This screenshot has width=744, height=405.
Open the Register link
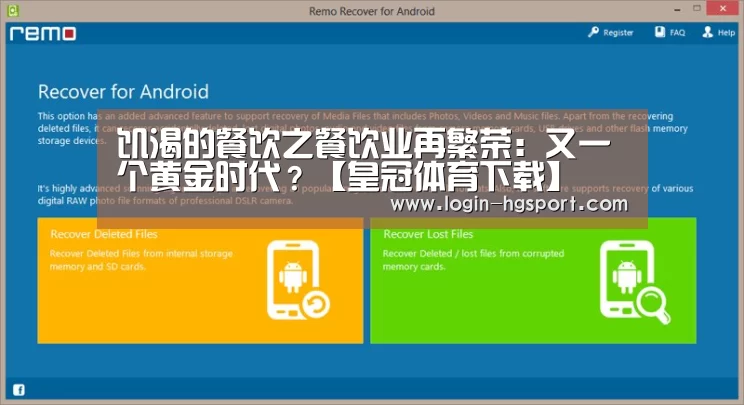[x=618, y=33]
